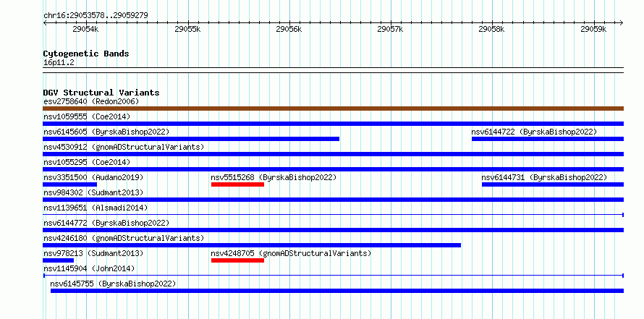This screenshot has width=644, height=319.
Task: Open nsv4530912 (gnomADStructuralVariants) label
Action: coord(124,147)
